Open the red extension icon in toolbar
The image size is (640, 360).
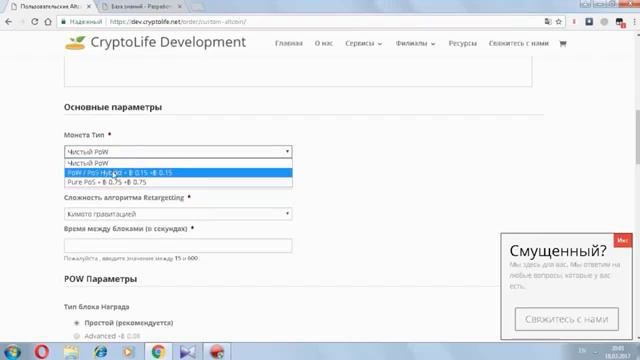[574, 22]
